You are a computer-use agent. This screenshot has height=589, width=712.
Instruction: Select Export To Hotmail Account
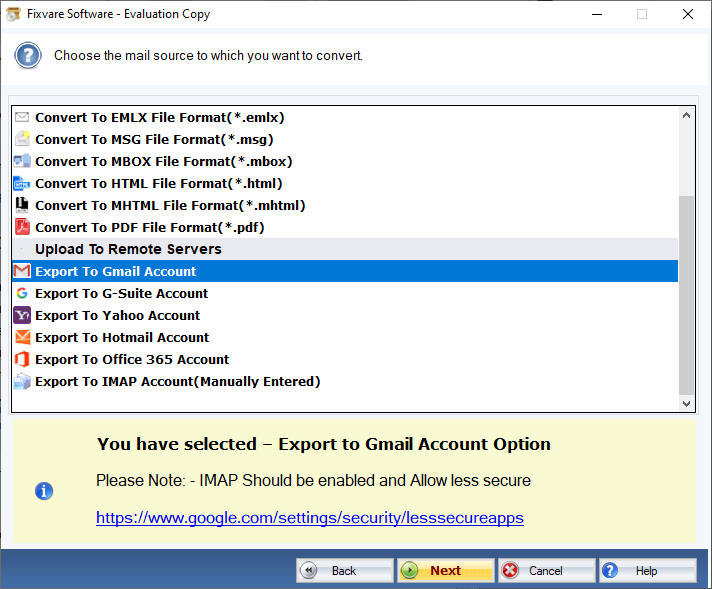tap(345, 337)
